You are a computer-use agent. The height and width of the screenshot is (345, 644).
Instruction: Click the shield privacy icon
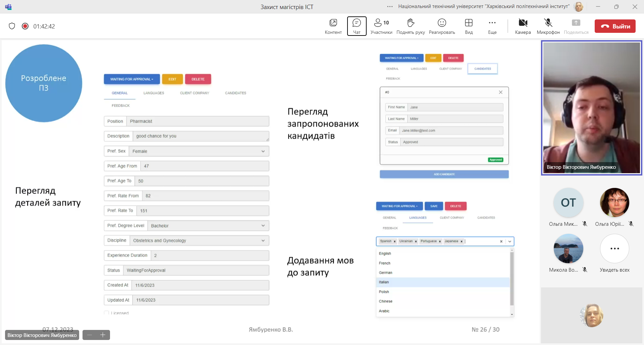(x=12, y=26)
